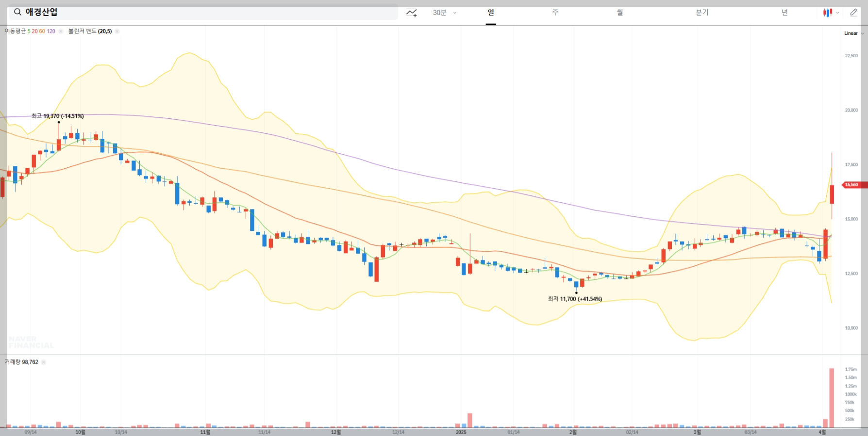
Task: Switch to the 분기 quarterly tab
Action: (x=702, y=12)
